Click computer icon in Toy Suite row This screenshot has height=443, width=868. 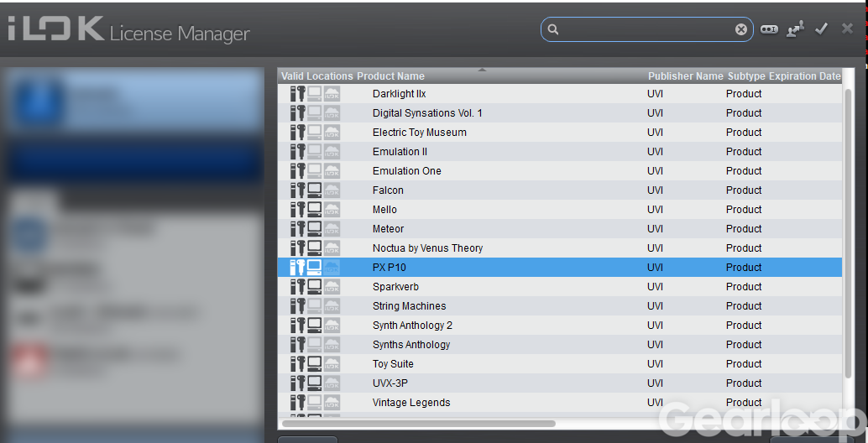(315, 364)
